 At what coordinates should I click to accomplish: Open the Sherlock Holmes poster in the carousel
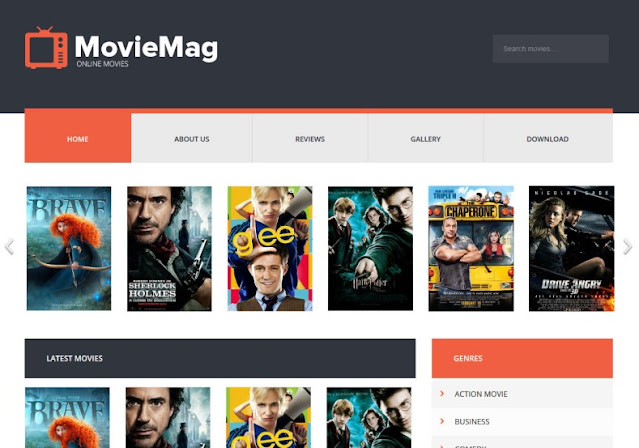click(x=170, y=248)
